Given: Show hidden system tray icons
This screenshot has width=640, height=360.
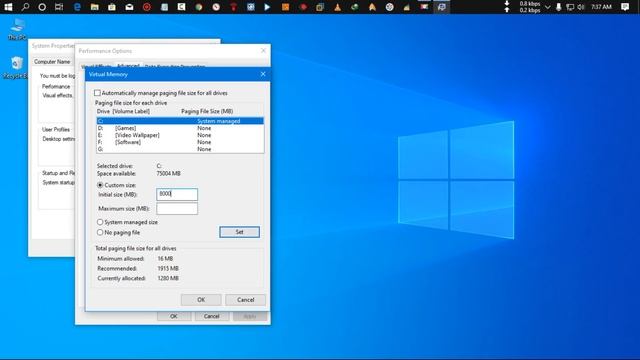Looking at the screenshot, I should [548, 7].
